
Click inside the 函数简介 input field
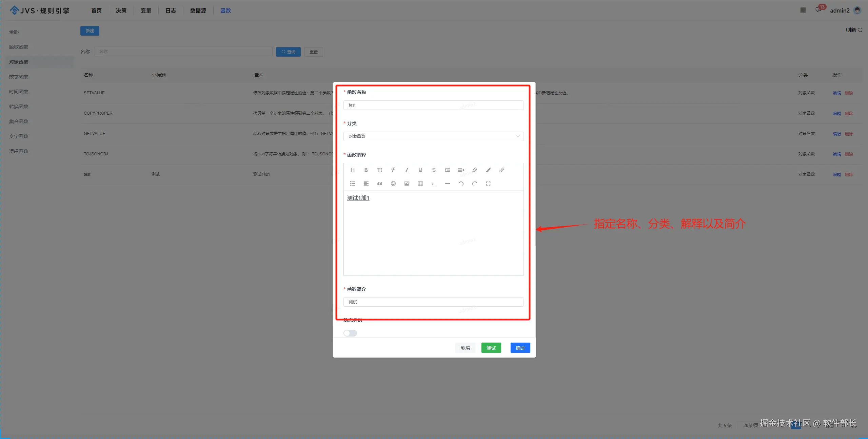point(433,302)
